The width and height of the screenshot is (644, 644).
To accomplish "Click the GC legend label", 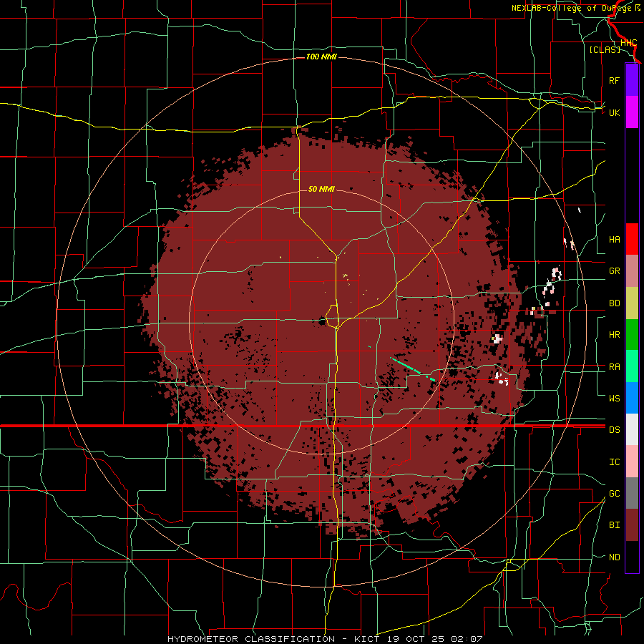I will 614,494.
